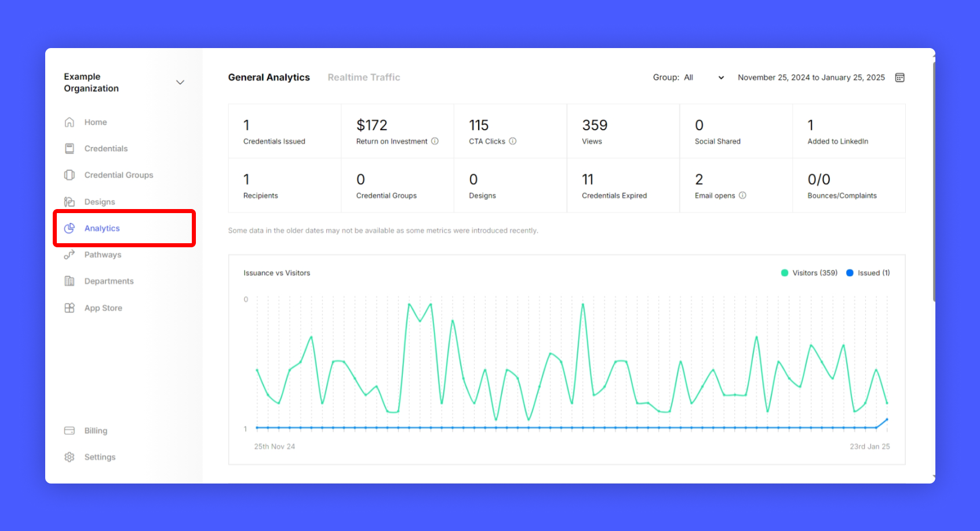Show info tooltip for CTA Clicks
980x531 pixels.
click(x=512, y=141)
